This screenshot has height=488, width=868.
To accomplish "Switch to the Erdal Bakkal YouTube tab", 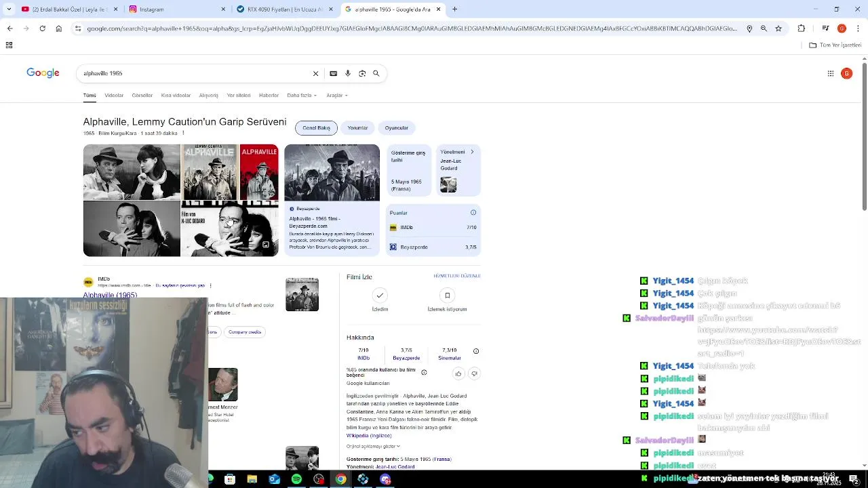I will [68, 9].
